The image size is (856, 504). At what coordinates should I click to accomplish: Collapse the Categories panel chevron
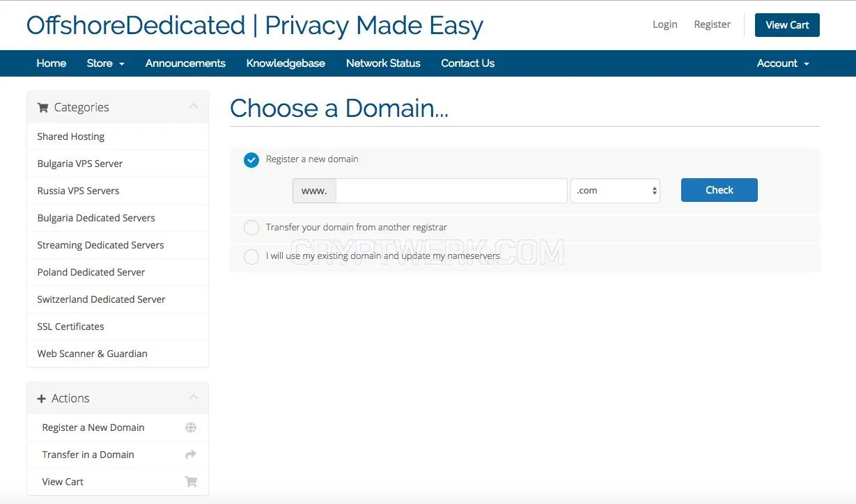point(194,107)
